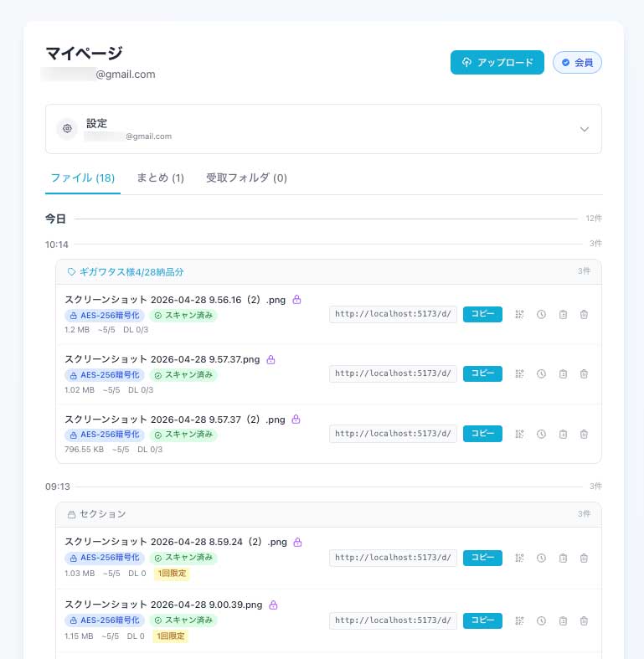Image resolution: width=644 pixels, height=659 pixels.
Task: Click 1回限定 badge on 9.00.39.png
Action: tap(171, 636)
